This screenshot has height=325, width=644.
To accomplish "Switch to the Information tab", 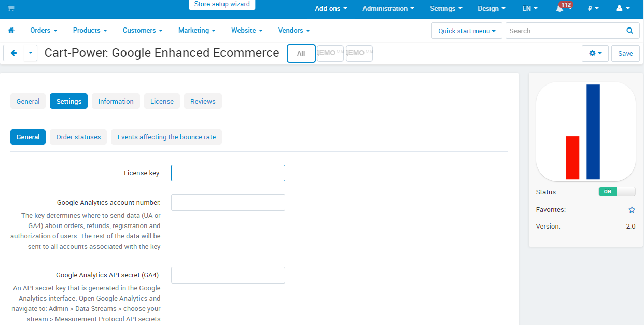I will click(x=116, y=101).
